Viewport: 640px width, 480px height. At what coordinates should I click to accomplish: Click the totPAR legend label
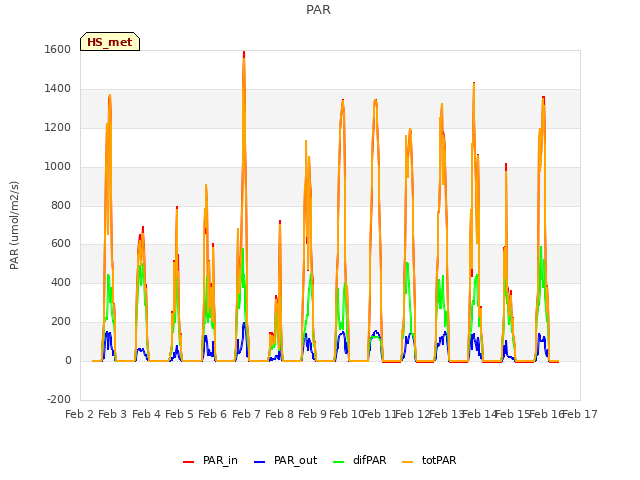click(439, 460)
